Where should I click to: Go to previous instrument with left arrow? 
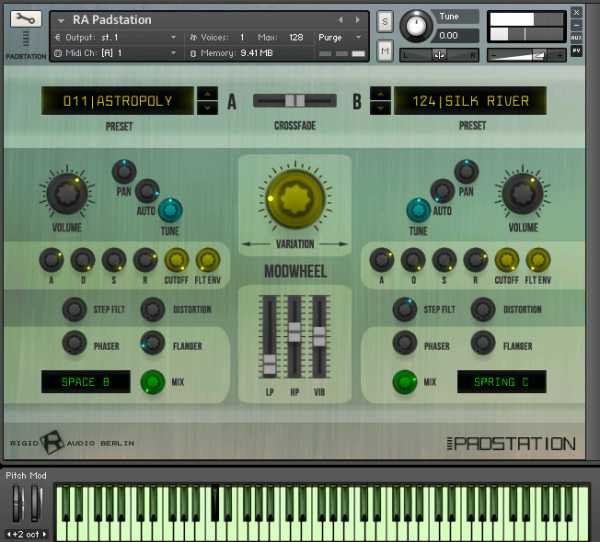(340, 20)
